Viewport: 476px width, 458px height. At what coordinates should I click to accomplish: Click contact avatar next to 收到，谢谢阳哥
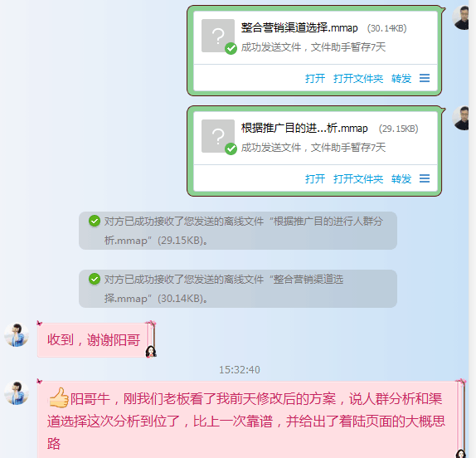(17, 334)
